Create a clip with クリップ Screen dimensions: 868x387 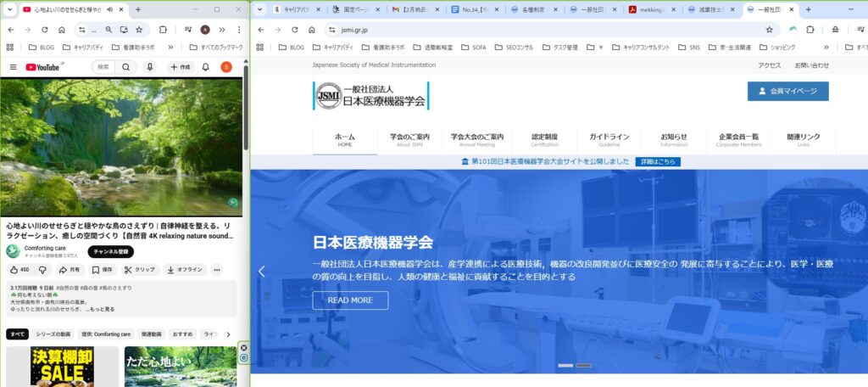click(140, 270)
